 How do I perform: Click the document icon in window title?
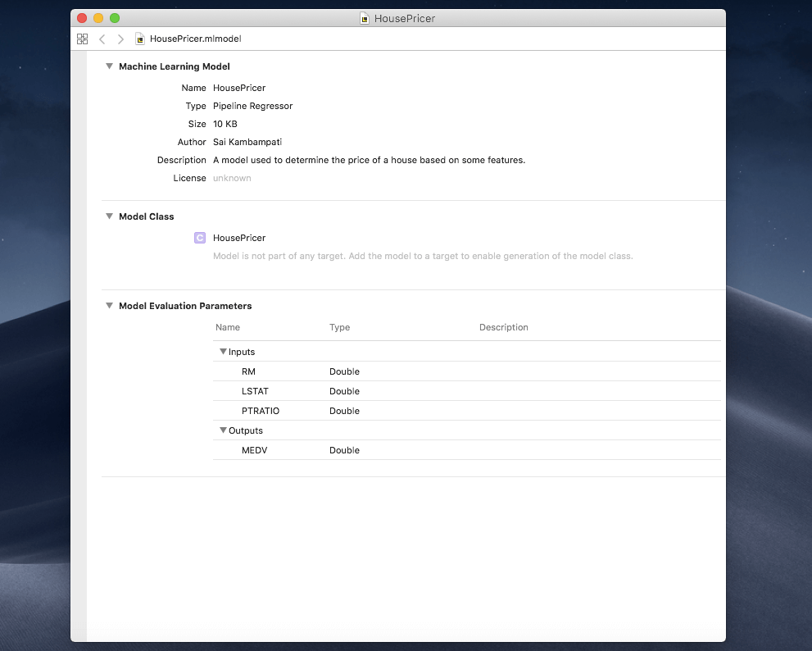[365, 18]
